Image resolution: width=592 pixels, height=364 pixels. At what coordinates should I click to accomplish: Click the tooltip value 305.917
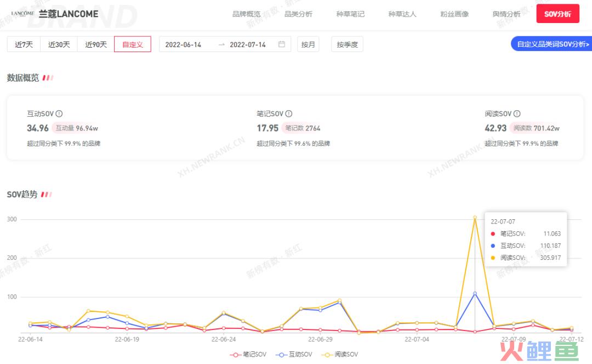550,258
